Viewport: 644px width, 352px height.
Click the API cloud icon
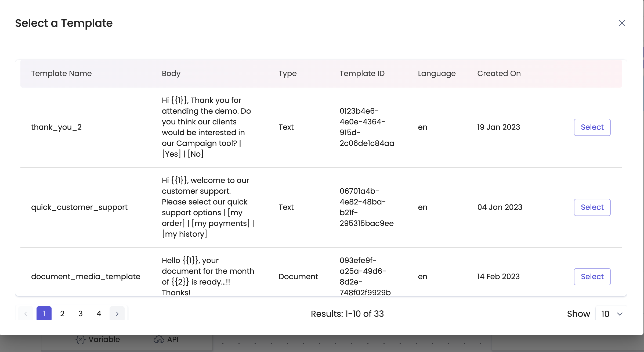point(159,340)
